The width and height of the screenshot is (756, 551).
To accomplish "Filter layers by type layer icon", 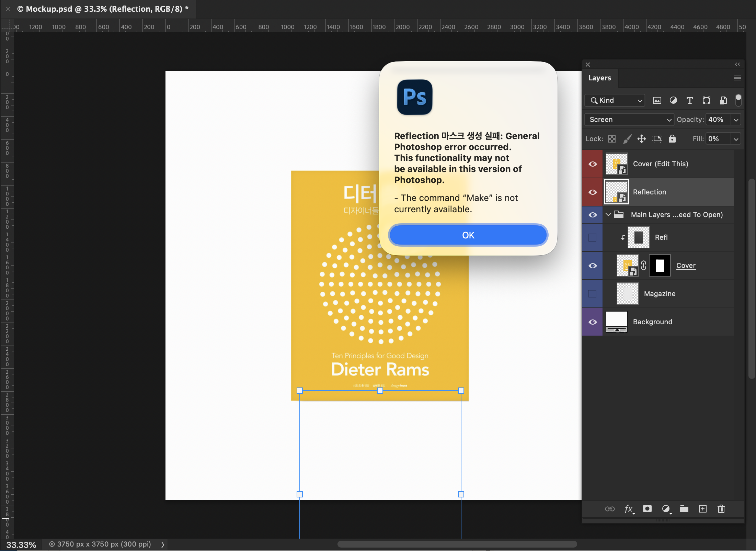I will tap(689, 100).
